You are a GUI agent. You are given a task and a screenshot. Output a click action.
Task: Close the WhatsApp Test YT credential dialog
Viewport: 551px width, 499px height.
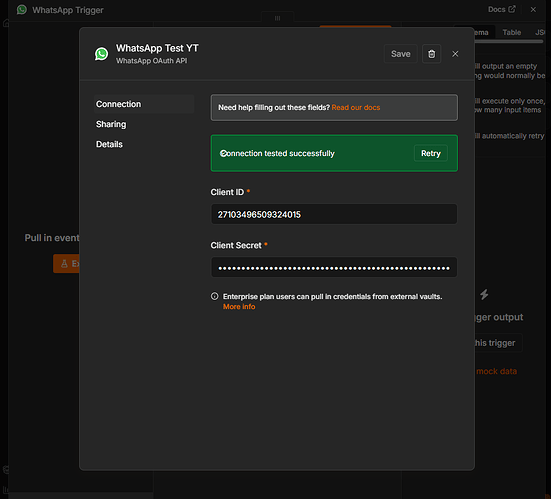[x=455, y=54]
